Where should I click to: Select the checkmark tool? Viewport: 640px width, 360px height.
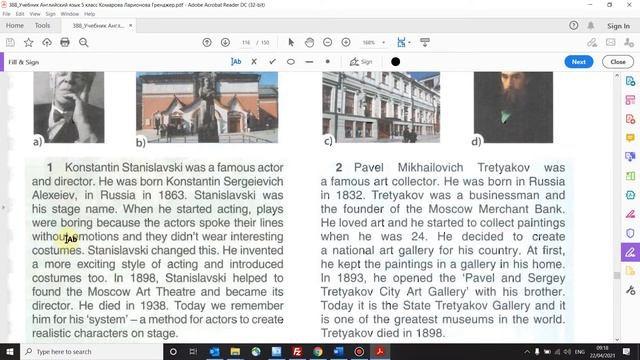pos(272,62)
